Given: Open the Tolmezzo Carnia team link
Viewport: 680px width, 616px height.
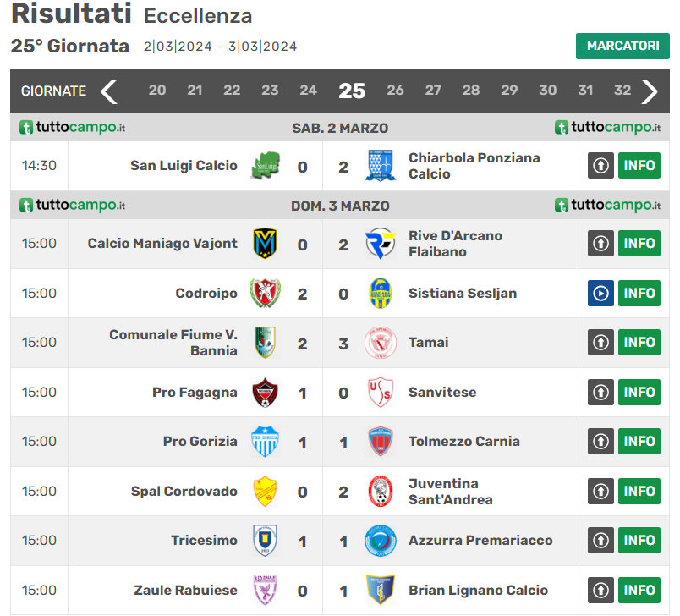Looking at the screenshot, I should (463, 442).
